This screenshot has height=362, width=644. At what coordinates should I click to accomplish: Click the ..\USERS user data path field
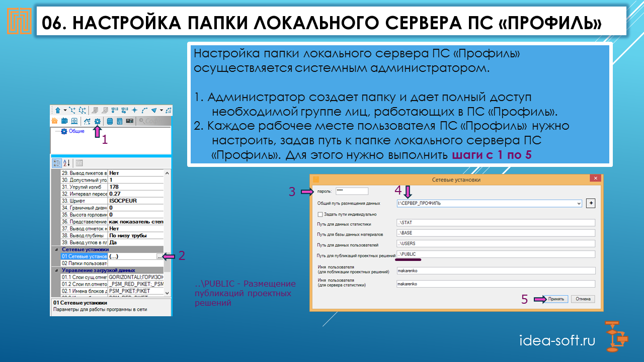click(496, 243)
